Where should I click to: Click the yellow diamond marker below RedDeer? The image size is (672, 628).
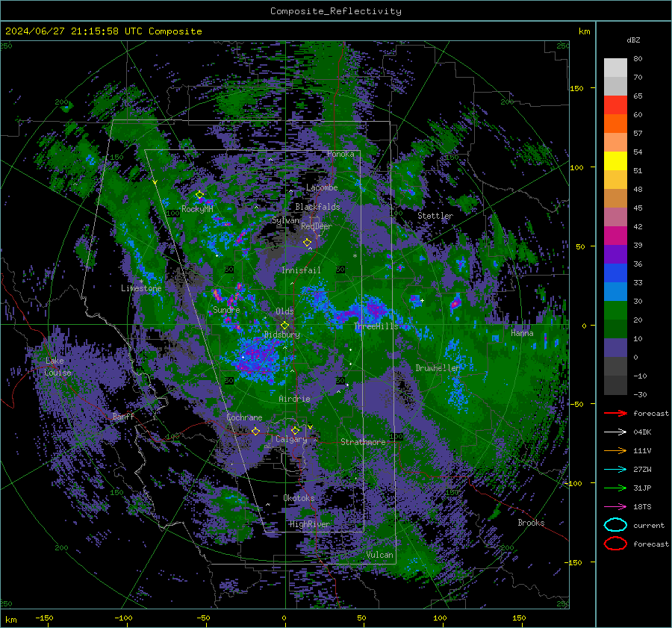pyautogui.click(x=307, y=243)
